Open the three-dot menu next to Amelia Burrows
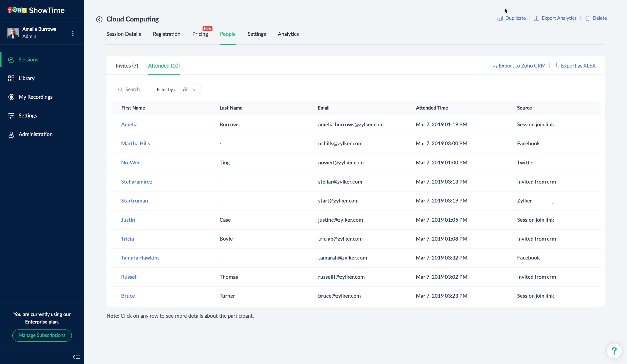 point(73,33)
